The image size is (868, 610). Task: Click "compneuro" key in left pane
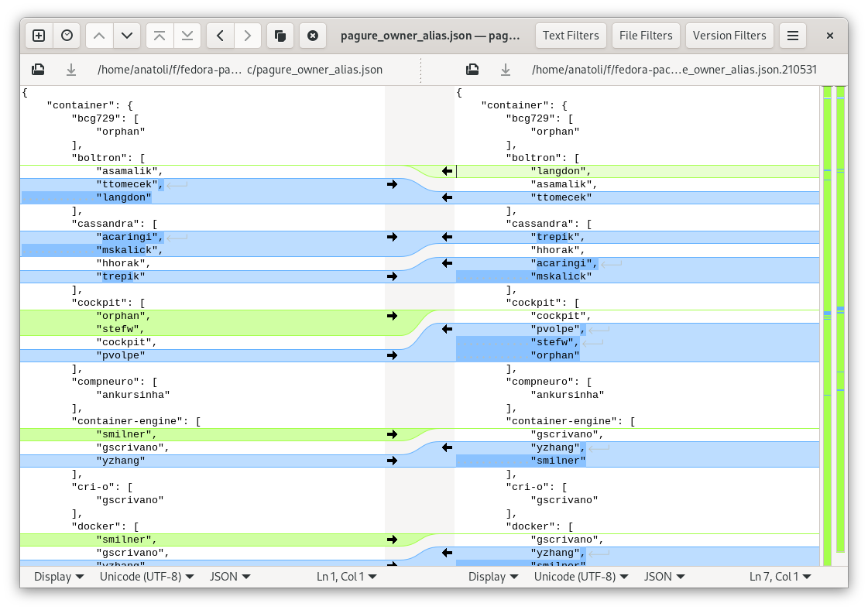[x=108, y=382]
